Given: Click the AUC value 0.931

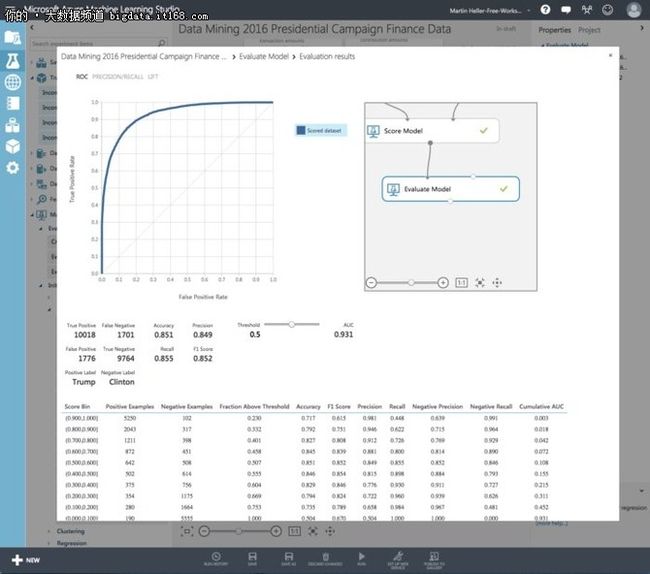Looking at the screenshot, I should 344,334.
